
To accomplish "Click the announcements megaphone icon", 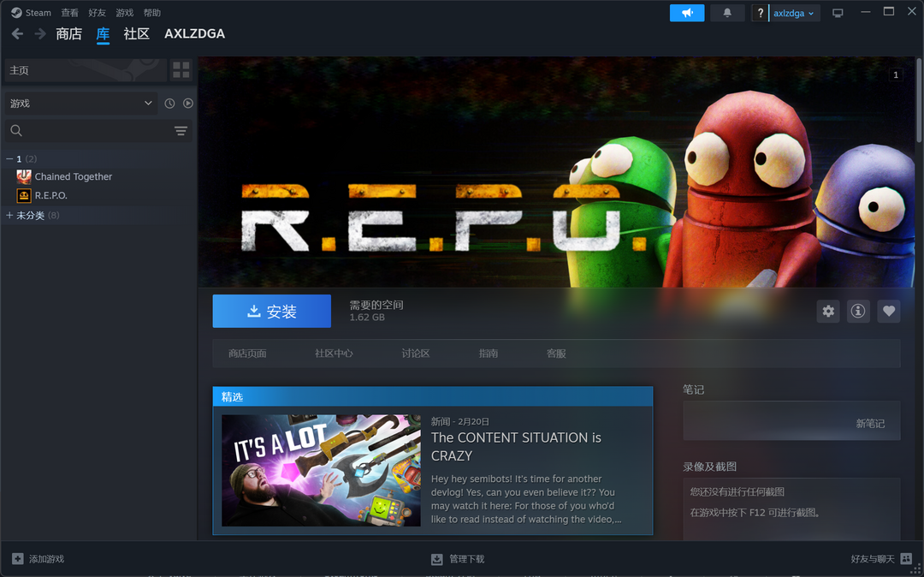I will point(687,13).
